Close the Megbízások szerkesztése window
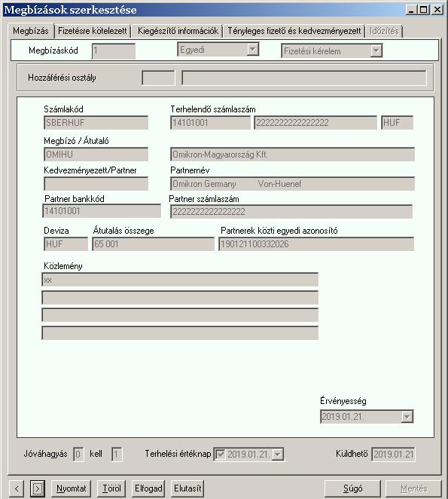The height and width of the screenshot is (499, 448). 437,10
